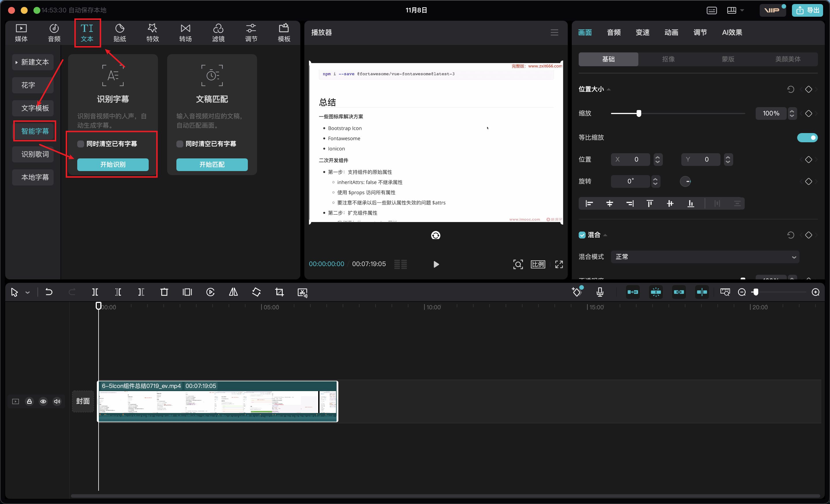Lock the video track
The width and height of the screenshot is (830, 504).
click(29, 401)
